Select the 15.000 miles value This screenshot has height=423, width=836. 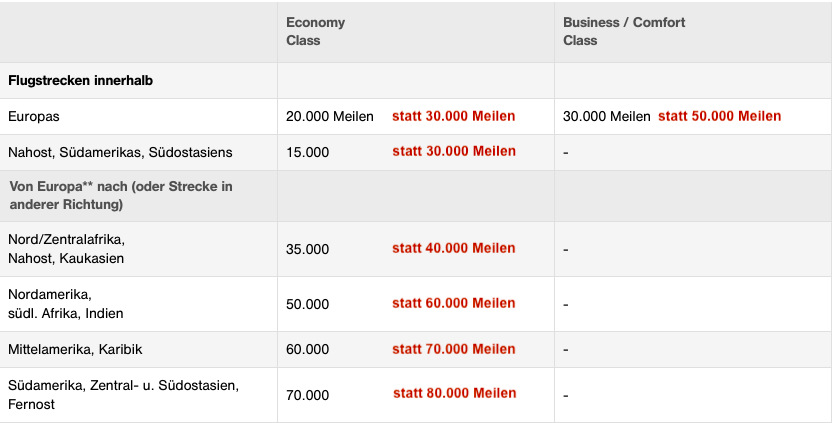click(x=307, y=152)
